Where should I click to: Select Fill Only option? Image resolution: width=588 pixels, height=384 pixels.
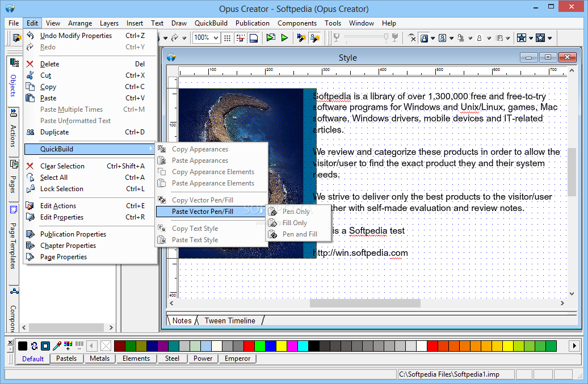[299, 223]
